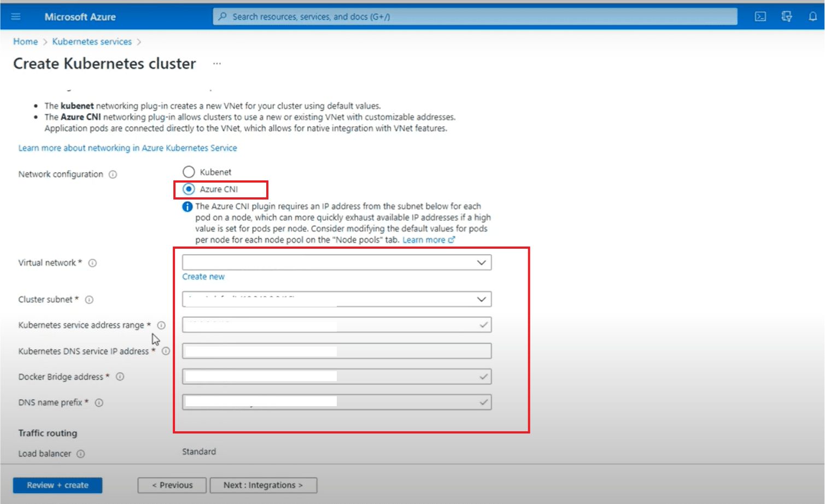Click the search magnifier icon

223,16
